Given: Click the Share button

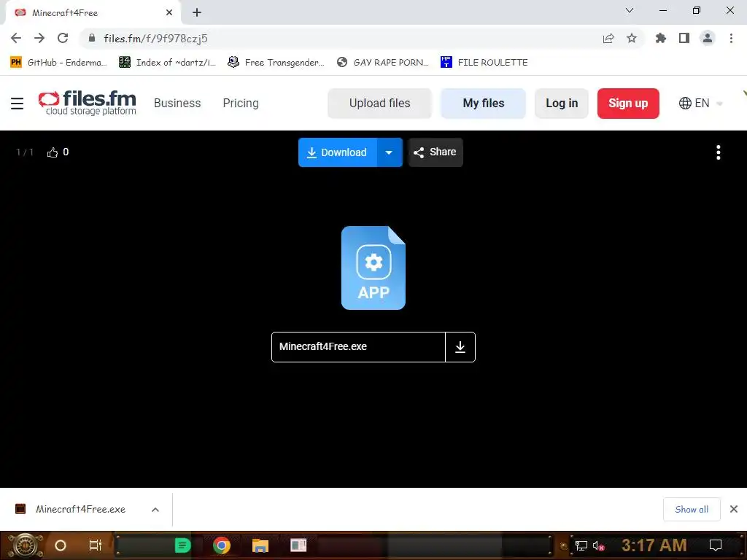Looking at the screenshot, I should [436, 152].
